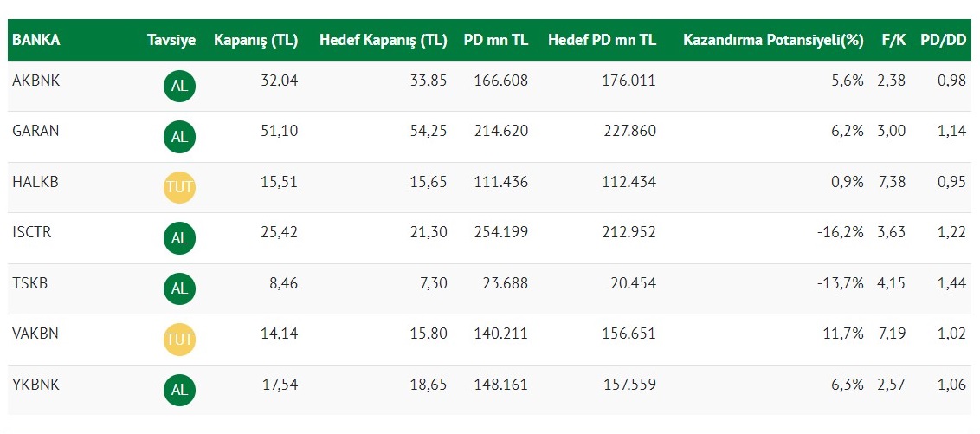Click the AL badge in GARAN row
Viewport: 980px width, 434px height.
[179, 137]
